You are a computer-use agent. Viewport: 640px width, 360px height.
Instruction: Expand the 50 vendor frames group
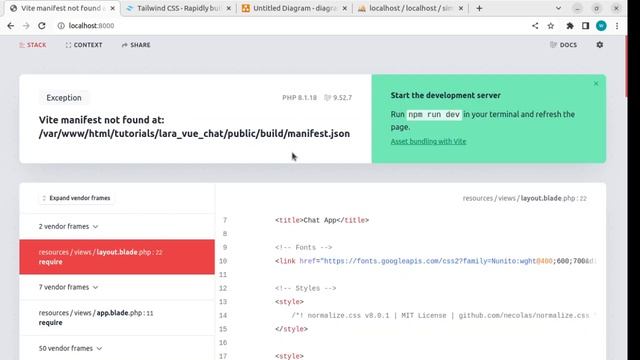coord(70,348)
